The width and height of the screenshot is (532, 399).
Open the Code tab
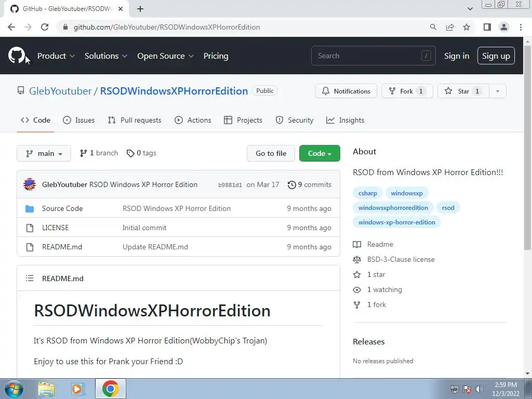coord(35,120)
